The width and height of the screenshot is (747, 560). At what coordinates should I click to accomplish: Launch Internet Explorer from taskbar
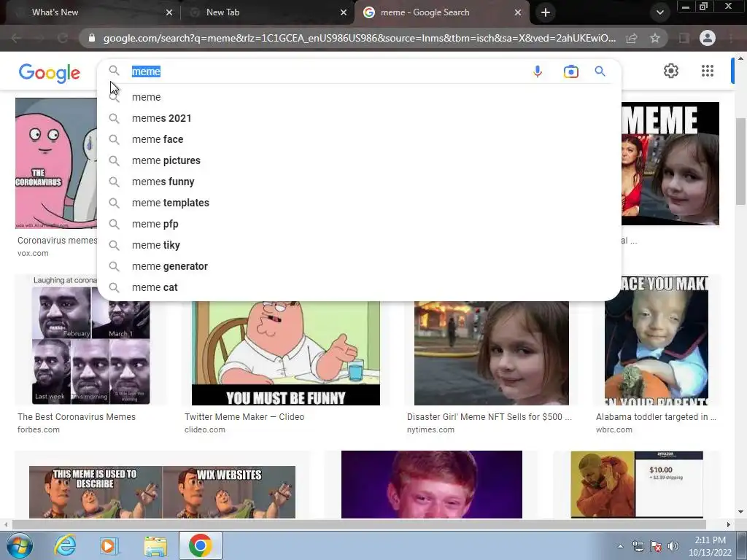pos(65,545)
